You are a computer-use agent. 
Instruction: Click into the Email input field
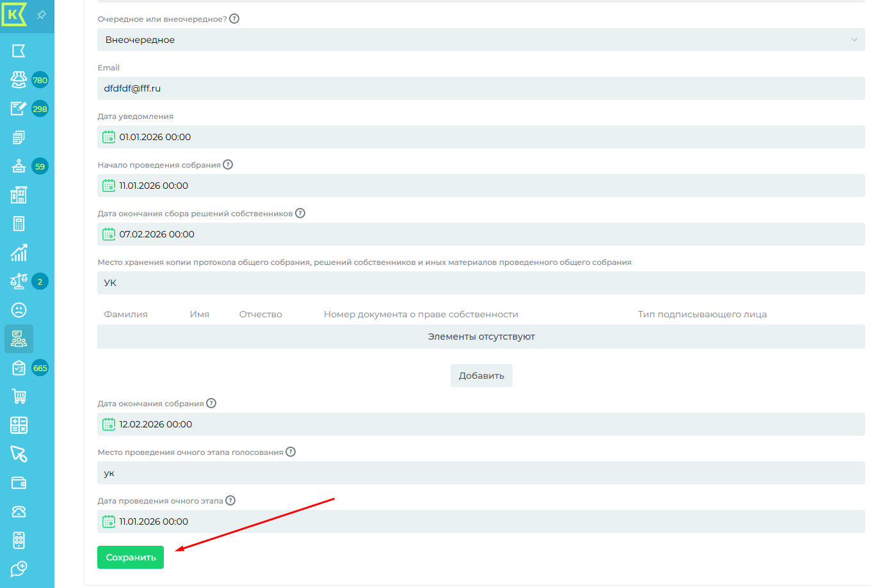click(481, 88)
